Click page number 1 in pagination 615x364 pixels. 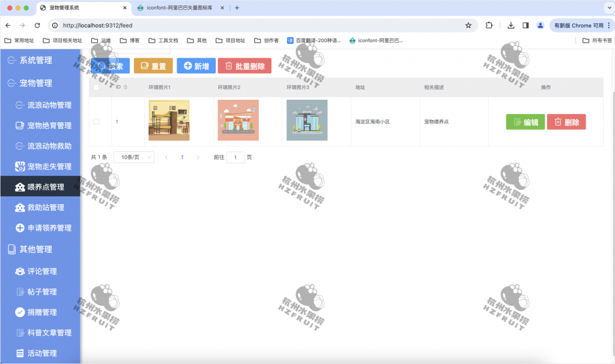182,157
